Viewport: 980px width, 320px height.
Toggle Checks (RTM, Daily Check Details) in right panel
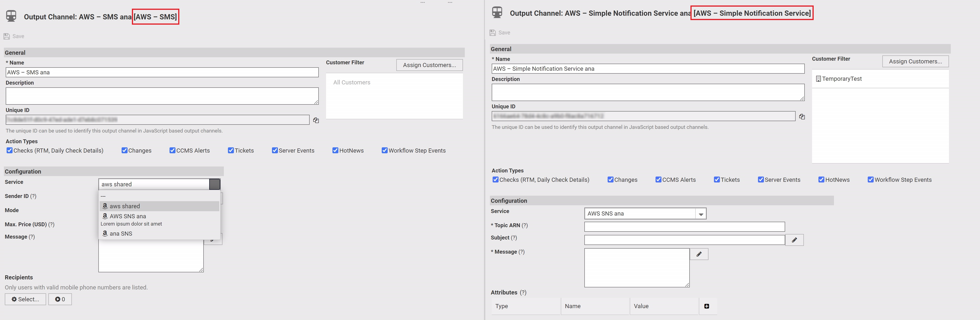[x=495, y=180]
